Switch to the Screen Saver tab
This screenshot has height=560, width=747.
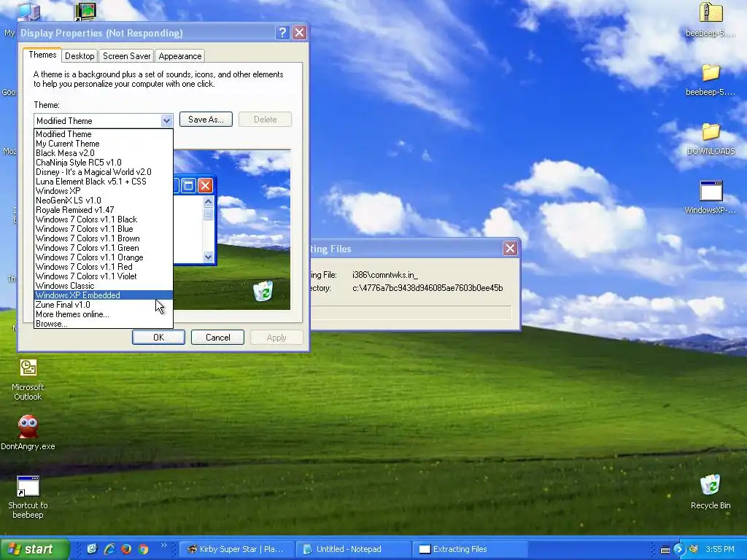click(x=126, y=55)
